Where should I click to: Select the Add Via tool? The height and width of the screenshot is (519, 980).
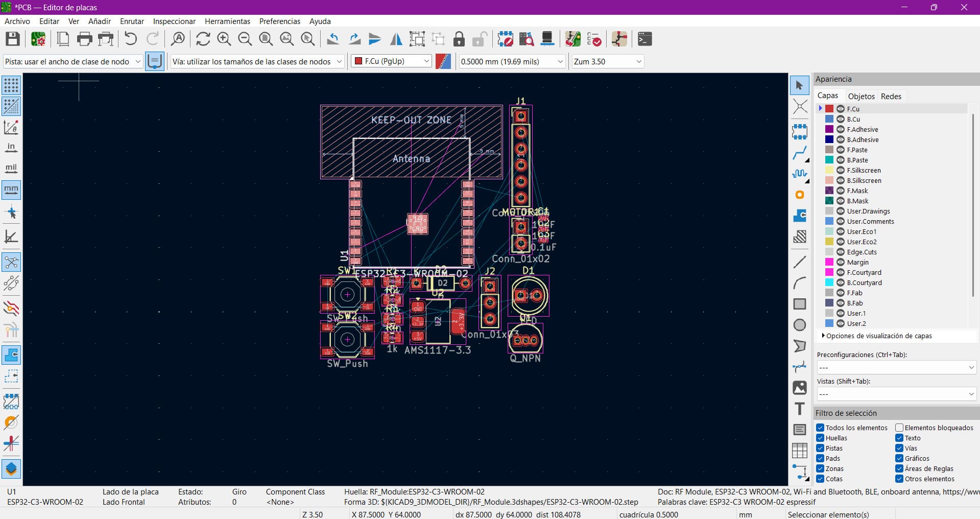click(x=800, y=195)
